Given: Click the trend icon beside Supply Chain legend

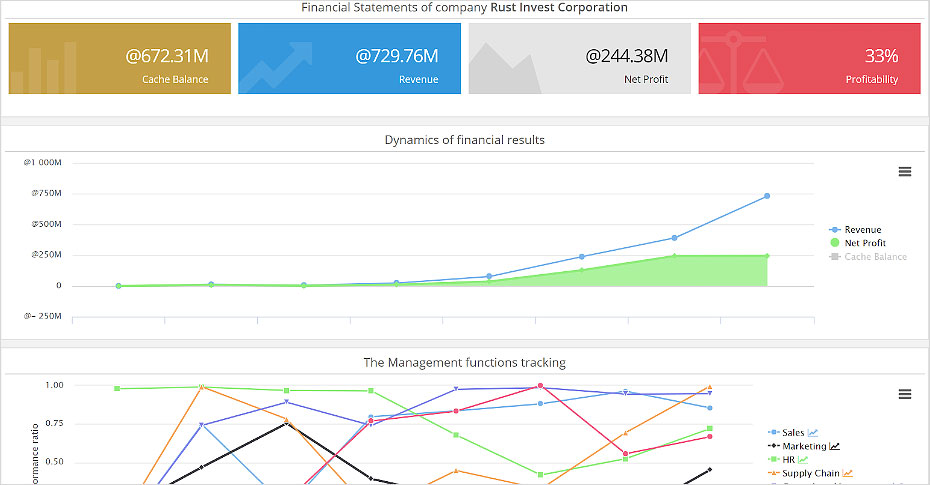Looking at the screenshot, I should point(847,473).
